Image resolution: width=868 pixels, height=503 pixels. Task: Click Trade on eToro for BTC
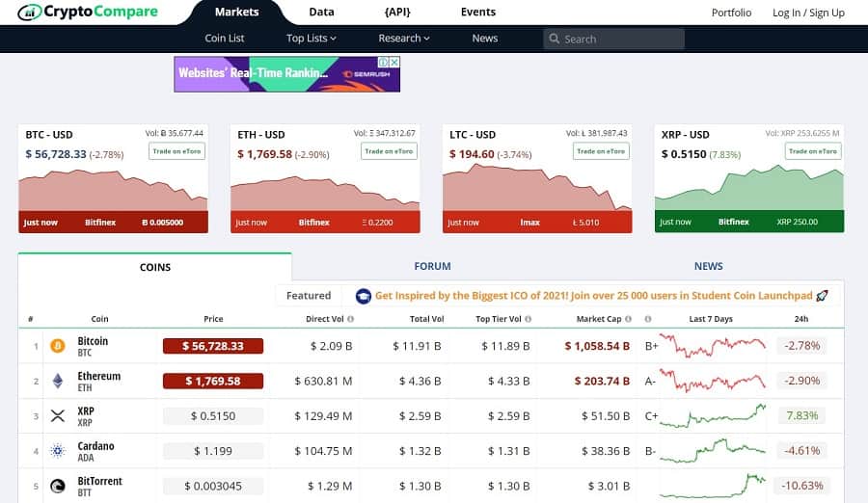pyautogui.click(x=177, y=151)
